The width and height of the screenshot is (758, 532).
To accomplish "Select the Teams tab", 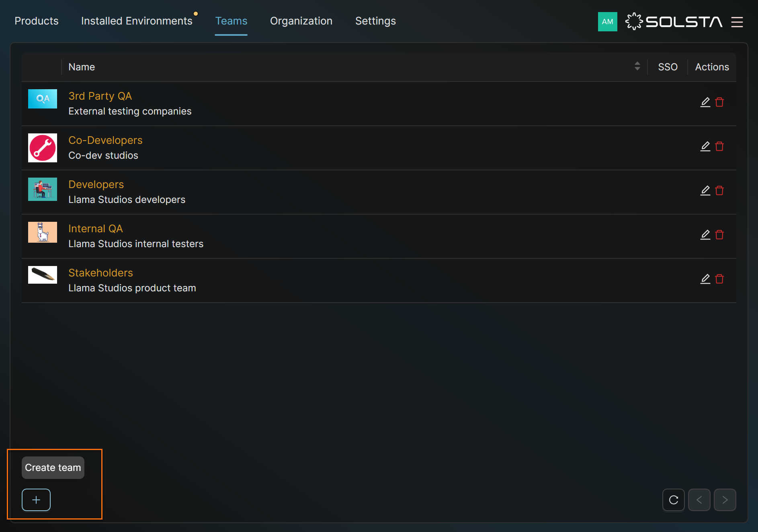I will 231,21.
